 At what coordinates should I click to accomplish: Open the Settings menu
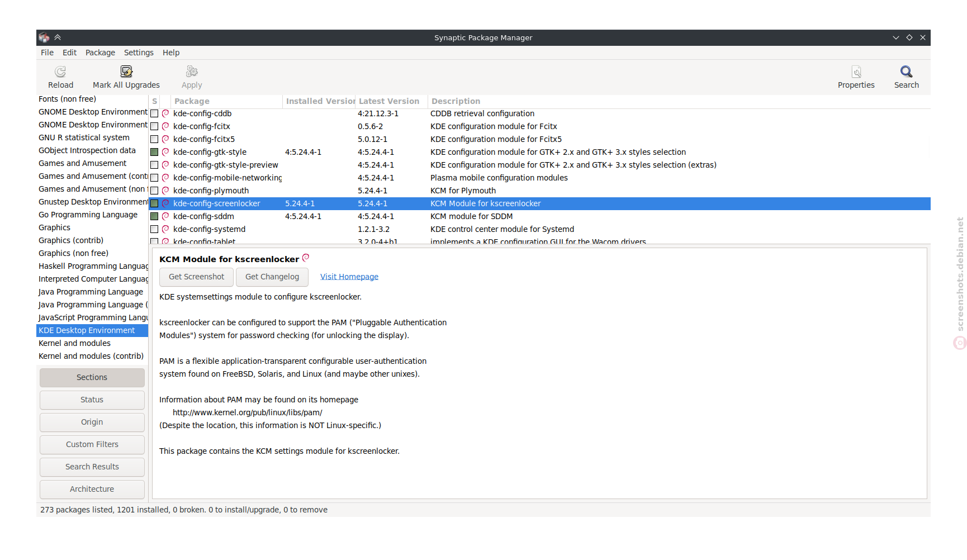click(x=139, y=53)
